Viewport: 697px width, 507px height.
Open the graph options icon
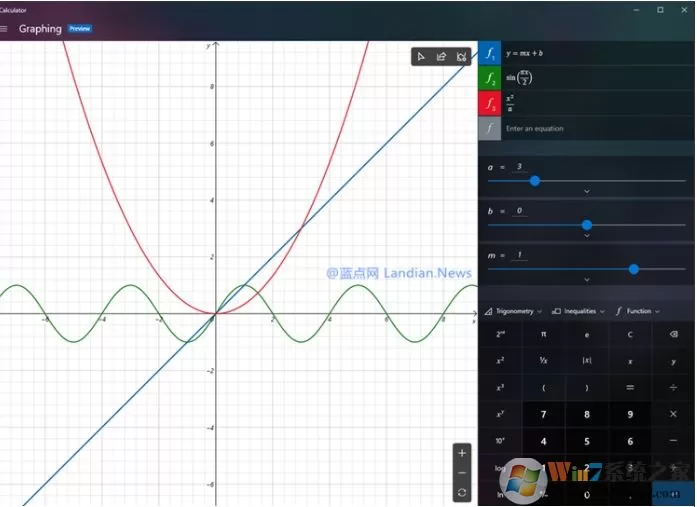pos(461,57)
